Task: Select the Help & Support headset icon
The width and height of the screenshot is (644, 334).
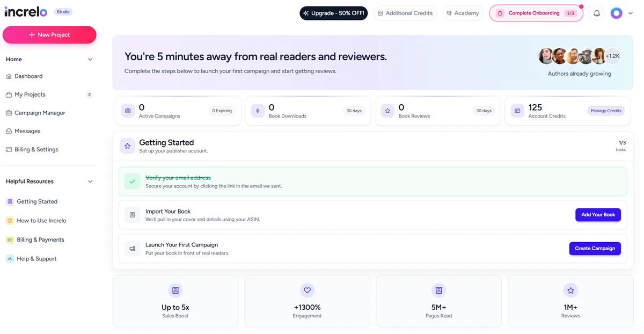Action: point(10,258)
